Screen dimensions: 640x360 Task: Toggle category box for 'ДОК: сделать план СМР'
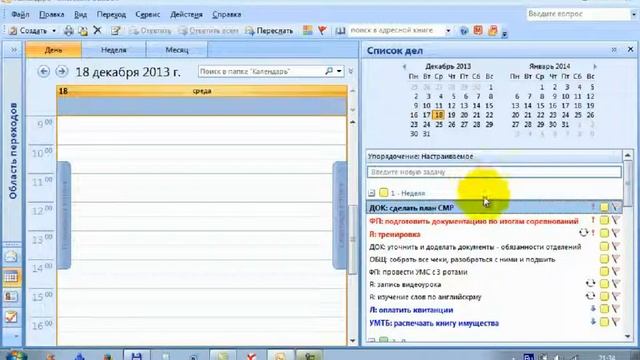[604, 207]
